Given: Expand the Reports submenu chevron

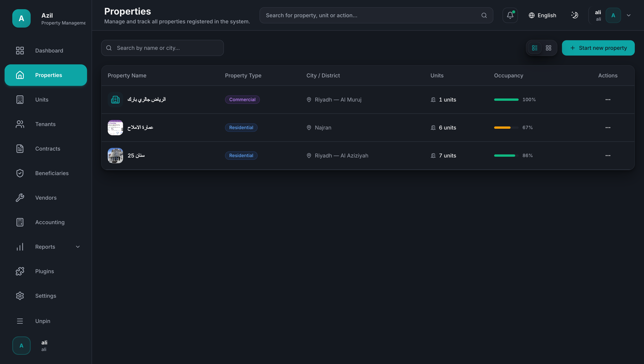Looking at the screenshot, I should (x=78, y=247).
